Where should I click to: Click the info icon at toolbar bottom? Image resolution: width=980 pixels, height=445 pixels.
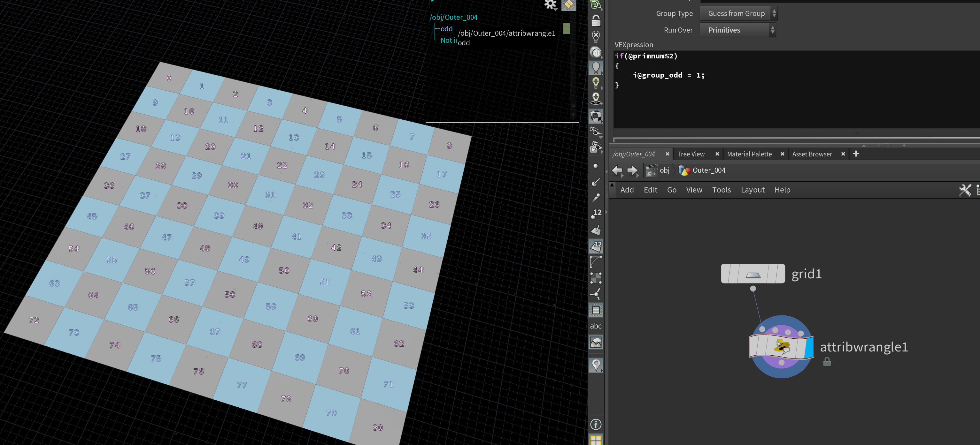coord(596,425)
